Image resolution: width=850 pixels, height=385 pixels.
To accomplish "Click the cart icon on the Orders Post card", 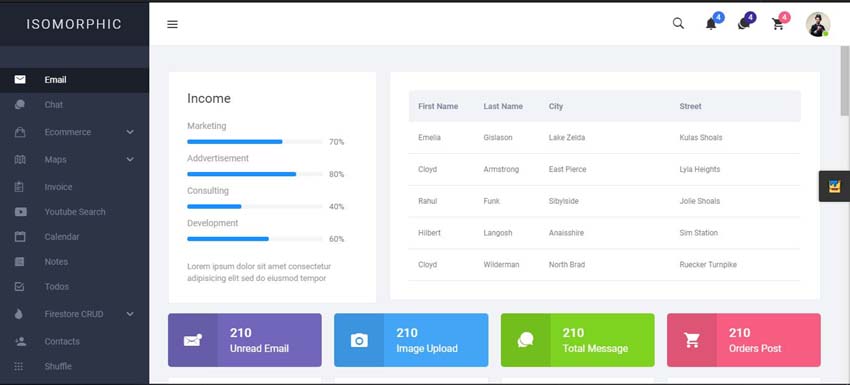I will coord(692,340).
